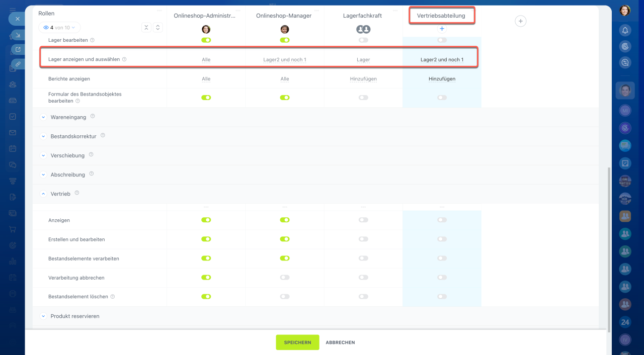Turn off Bestandselement löschen for Onlineshop-Administrator
This screenshot has width=644, height=355.
coord(206,297)
